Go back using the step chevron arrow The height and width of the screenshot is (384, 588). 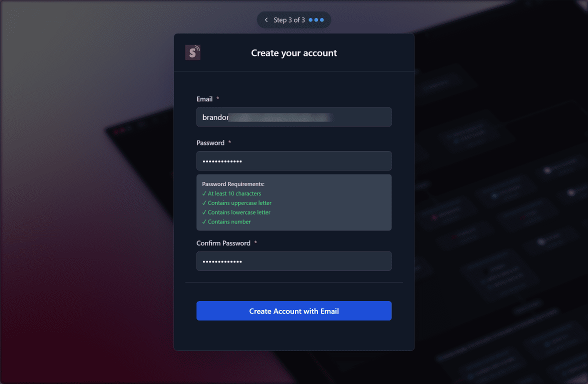point(266,20)
